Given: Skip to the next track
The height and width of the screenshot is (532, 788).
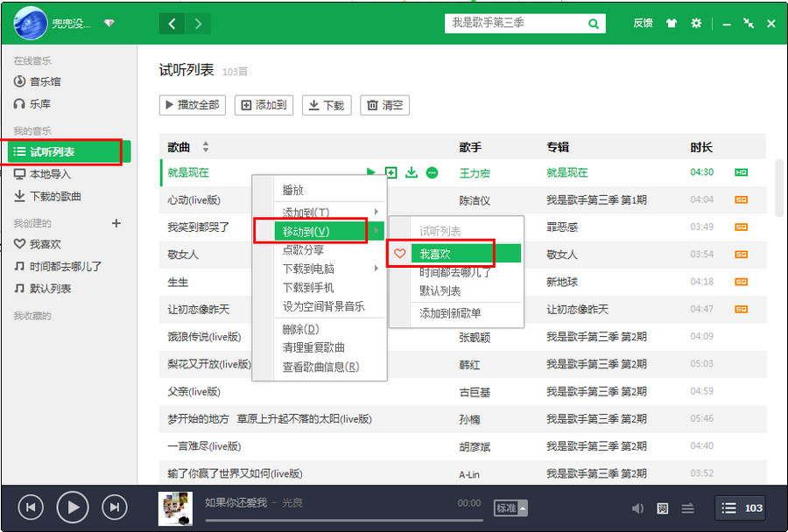Looking at the screenshot, I should tap(115, 507).
